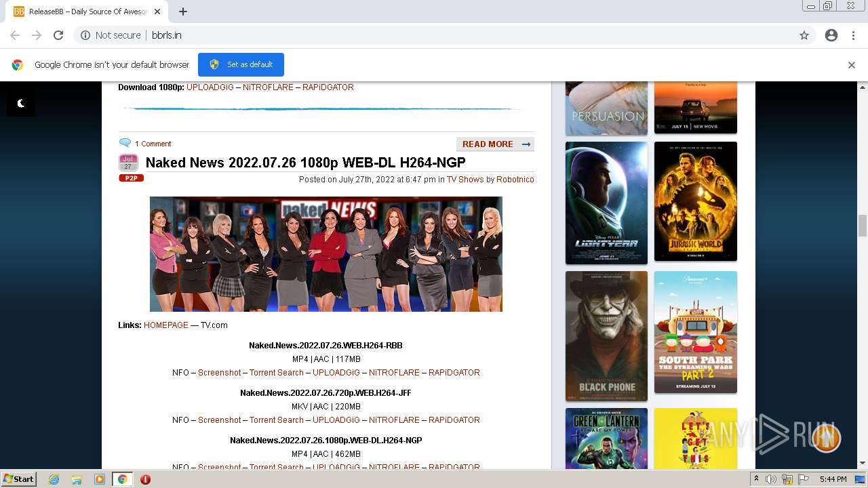
Task: Open NiTROFLARE under 720p.WEB.H264-JFF release
Action: (x=394, y=420)
